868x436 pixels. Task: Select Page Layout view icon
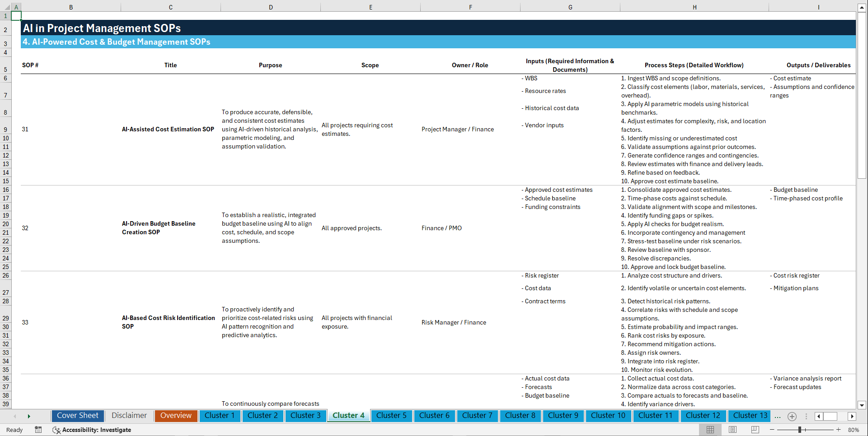coord(732,430)
